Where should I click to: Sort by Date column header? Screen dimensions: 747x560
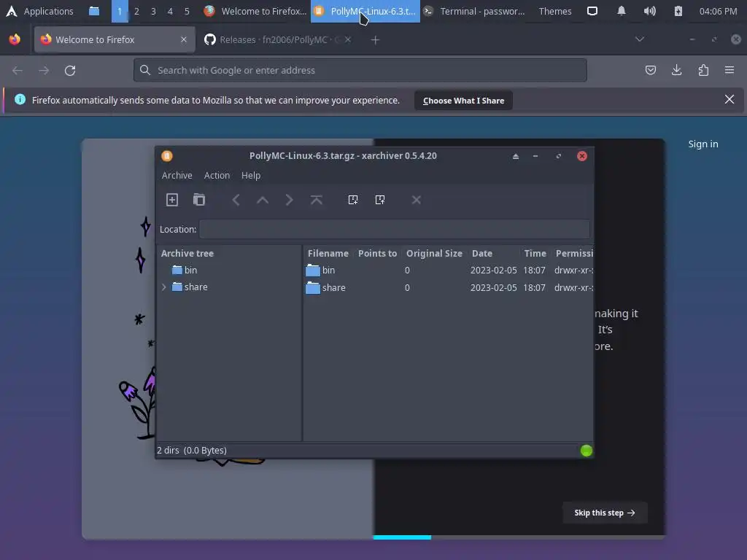point(482,253)
